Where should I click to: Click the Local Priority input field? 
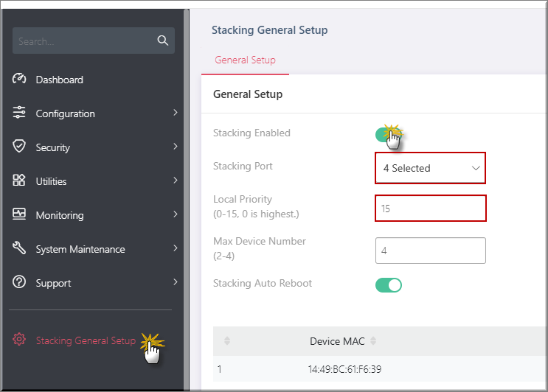(x=430, y=209)
